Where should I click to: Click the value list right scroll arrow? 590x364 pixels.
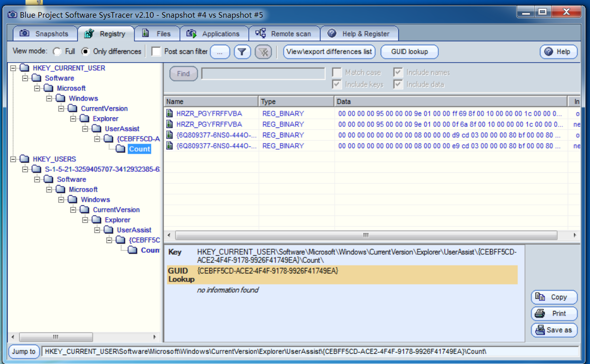(x=574, y=235)
